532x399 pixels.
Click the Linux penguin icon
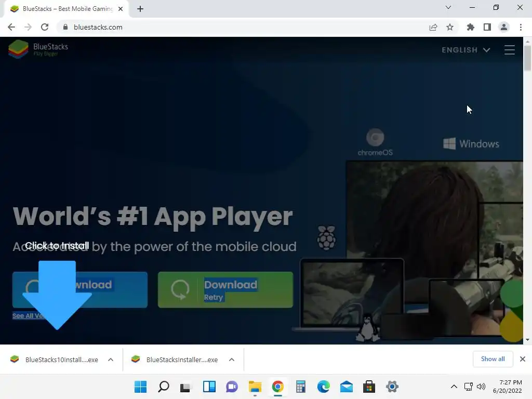[x=367, y=327]
